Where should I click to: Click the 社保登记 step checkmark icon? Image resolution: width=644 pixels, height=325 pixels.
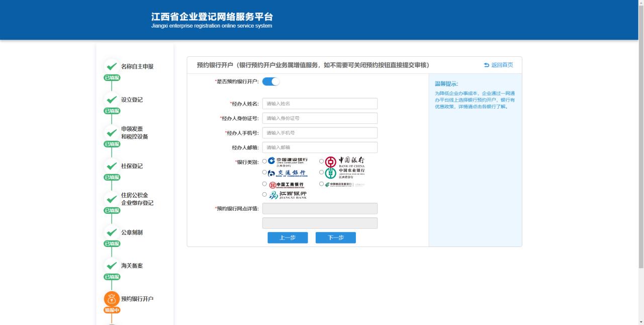click(112, 166)
